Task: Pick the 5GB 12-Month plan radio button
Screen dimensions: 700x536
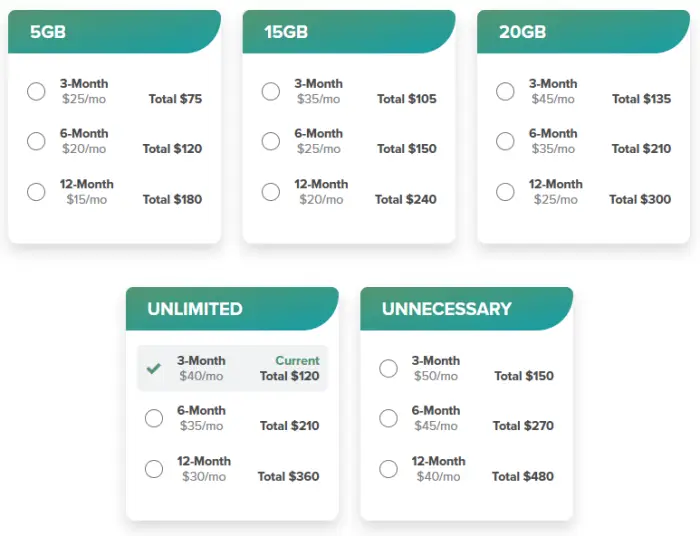Action: (x=36, y=191)
